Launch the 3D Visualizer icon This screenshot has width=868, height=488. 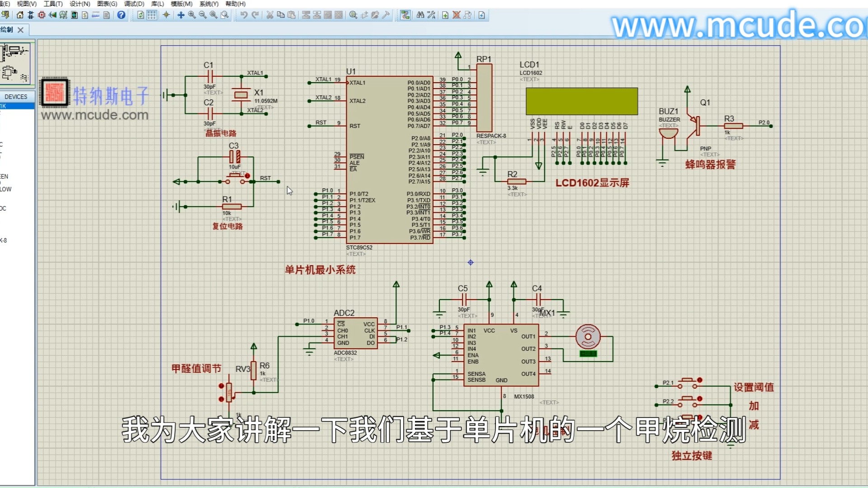click(52, 15)
